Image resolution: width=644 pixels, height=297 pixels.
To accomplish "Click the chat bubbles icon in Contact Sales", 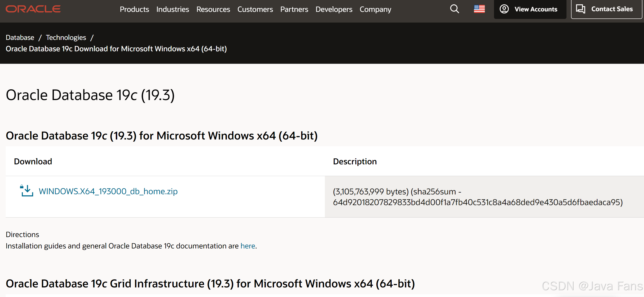I will 580,9.
